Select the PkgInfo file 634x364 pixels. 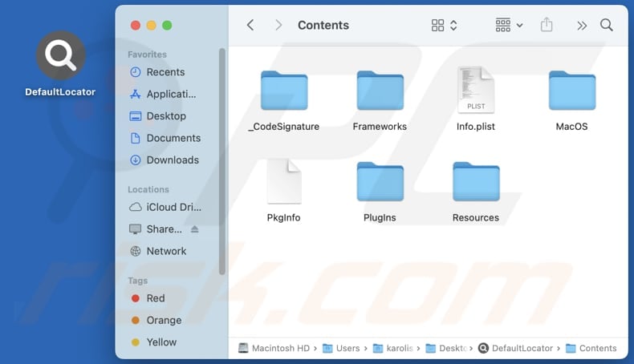[284, 181]
